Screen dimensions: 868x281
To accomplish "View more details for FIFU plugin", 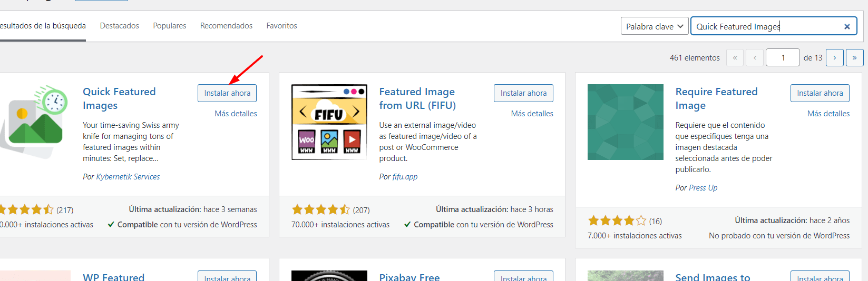I will 532,114.
